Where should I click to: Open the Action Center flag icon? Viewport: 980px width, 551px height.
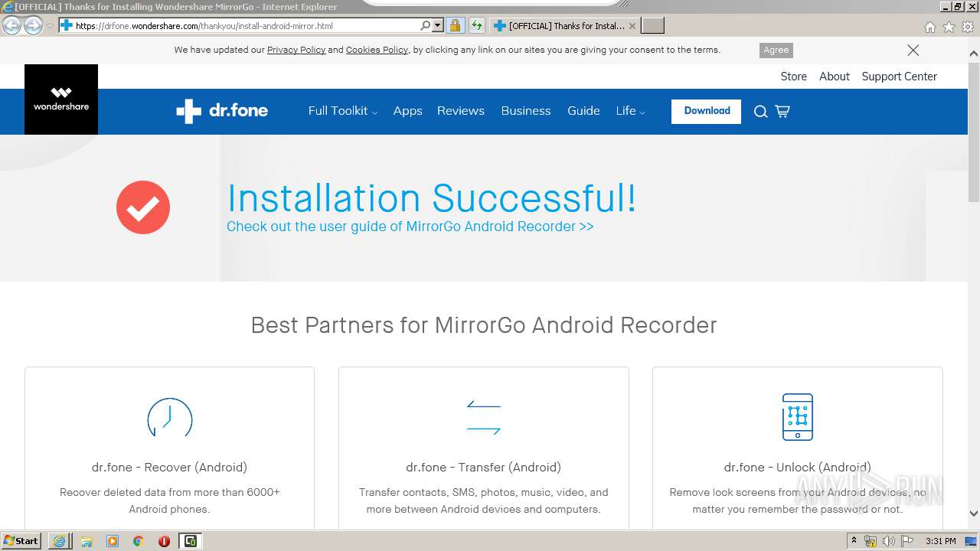point(907,541)
